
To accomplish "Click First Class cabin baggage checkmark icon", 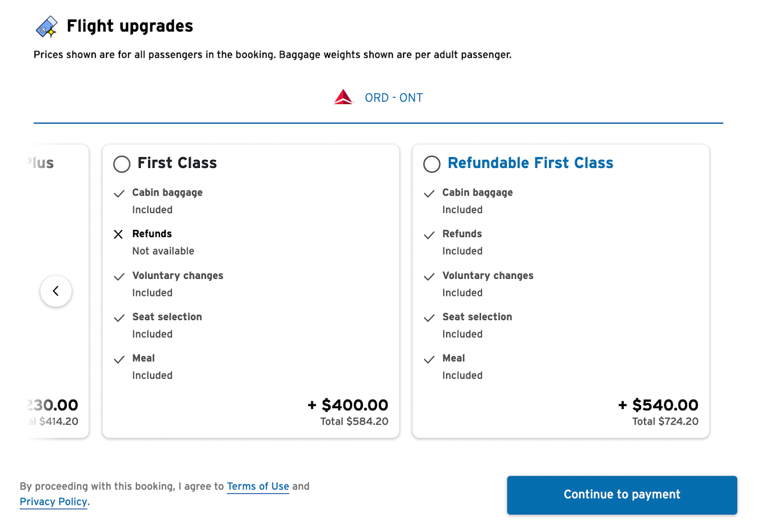I will (x=119, y=193).
